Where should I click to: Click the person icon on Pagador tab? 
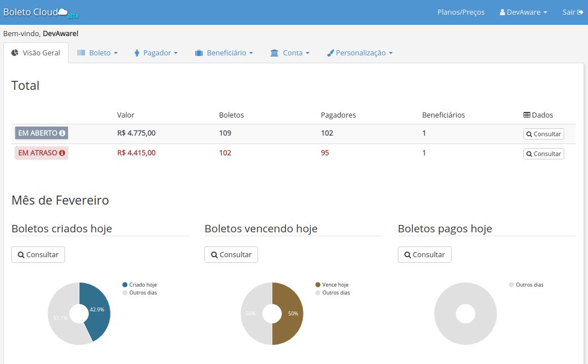point(136,53)
